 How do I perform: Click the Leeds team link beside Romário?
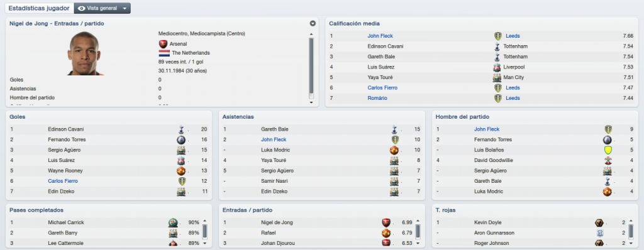pyautogui.click(x=513, y=98)
